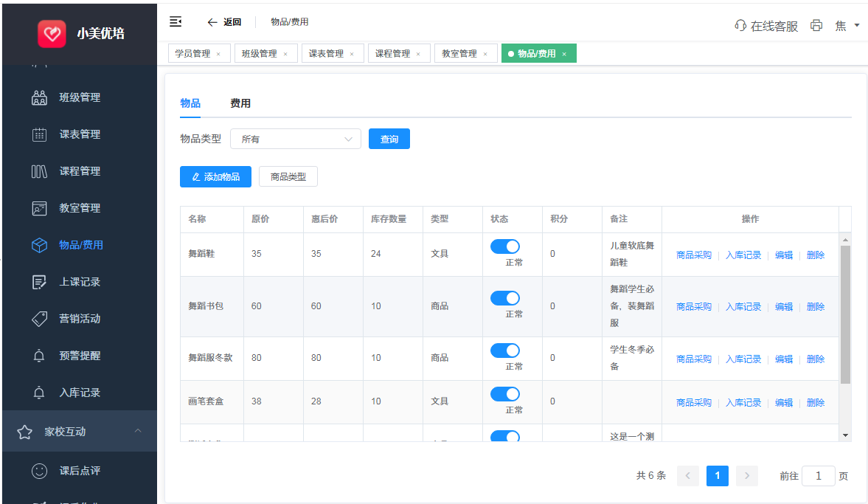Toggle status switch for 舞蹈鞋

coord(505,246)
